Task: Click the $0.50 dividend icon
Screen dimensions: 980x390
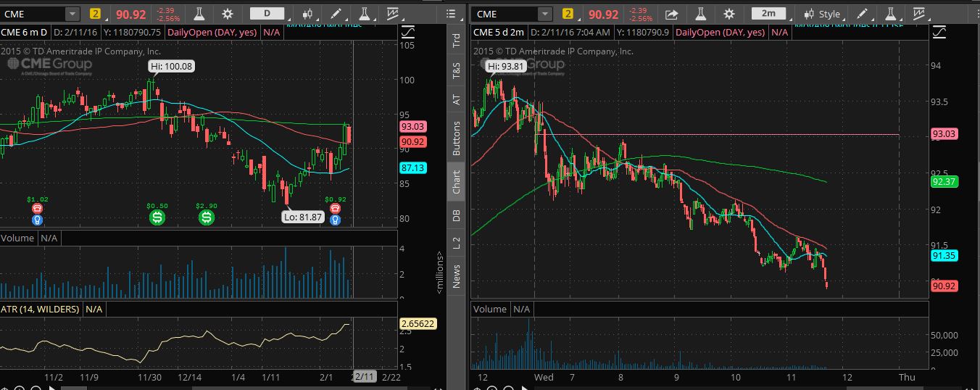Action: point(157,217)
